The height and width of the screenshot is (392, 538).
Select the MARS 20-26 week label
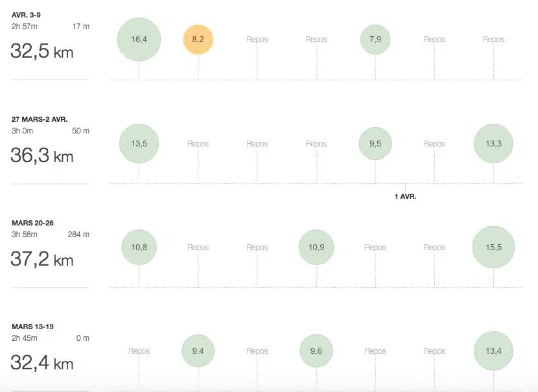(x=32, y=223)
